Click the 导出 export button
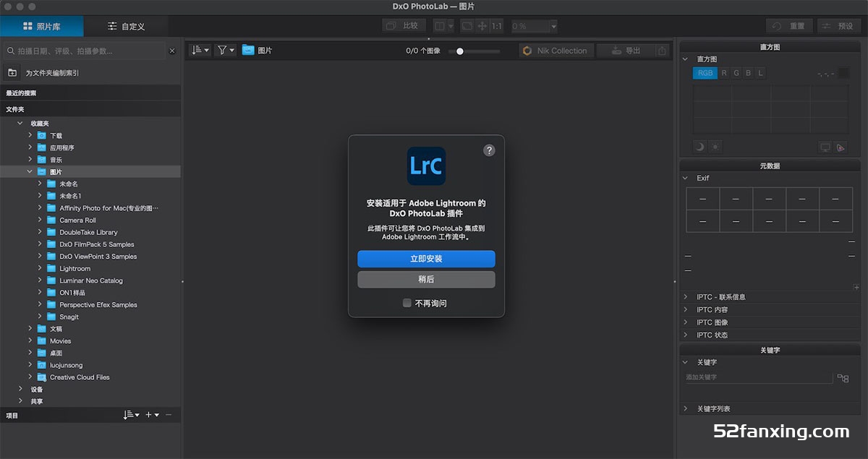The image size is (868, 459). [626, 51]
